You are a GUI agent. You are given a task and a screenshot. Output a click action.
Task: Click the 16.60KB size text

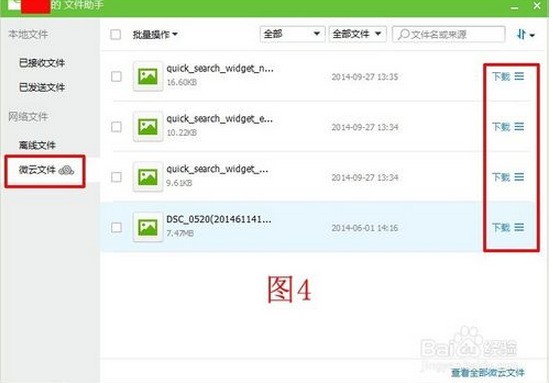coord(182,82)
